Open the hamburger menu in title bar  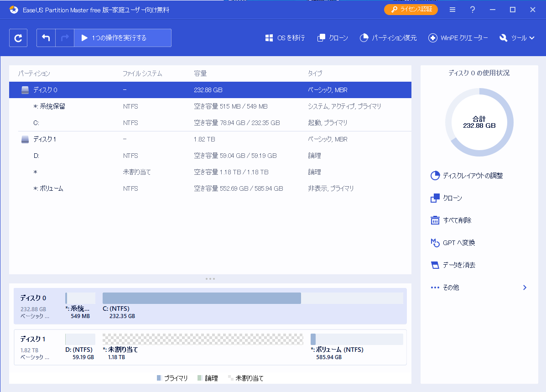click(452, 10)
